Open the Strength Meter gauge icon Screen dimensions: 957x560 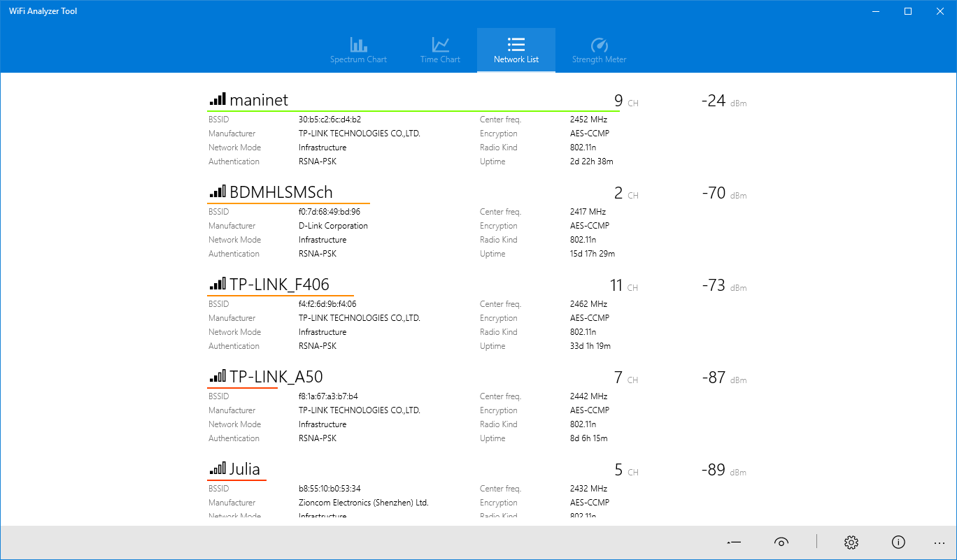599,44
